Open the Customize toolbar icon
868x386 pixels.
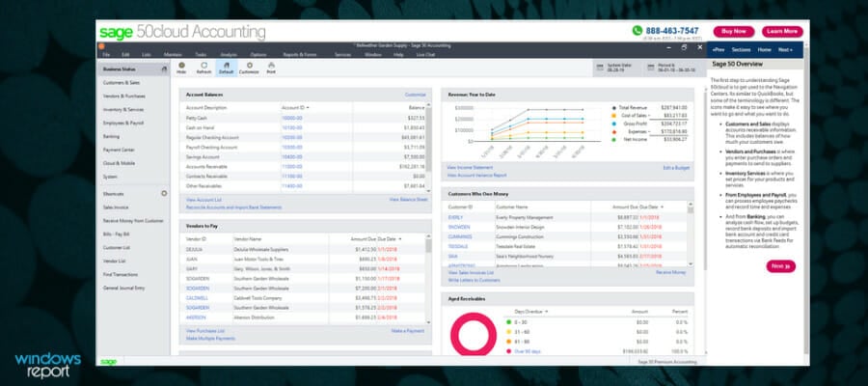(249, 68)
